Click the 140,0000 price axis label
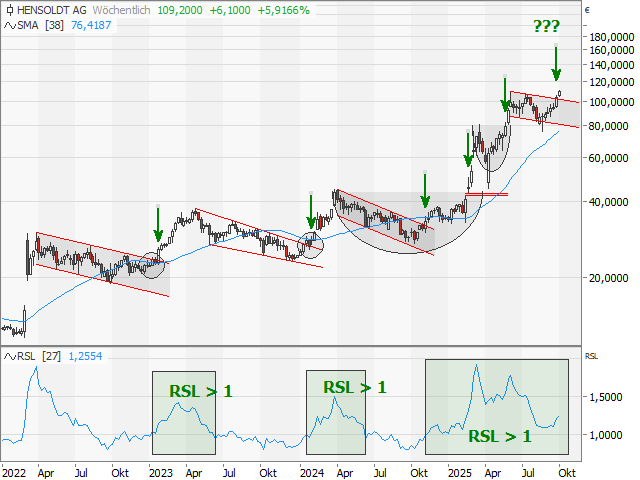The image size is (640, 480). [x=611, y=65]
